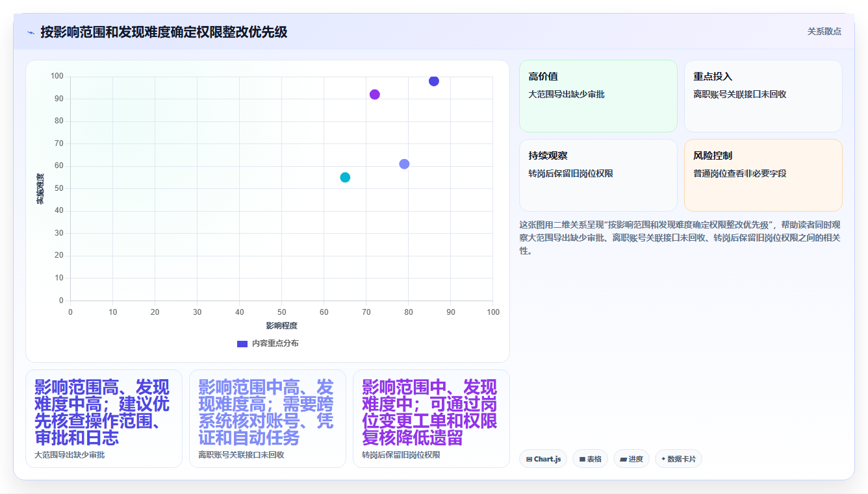Viewport: 868px width, 494px height.
Task: Click the 内容重点分布 legend color swatch
Action: (x=242, y=343)
